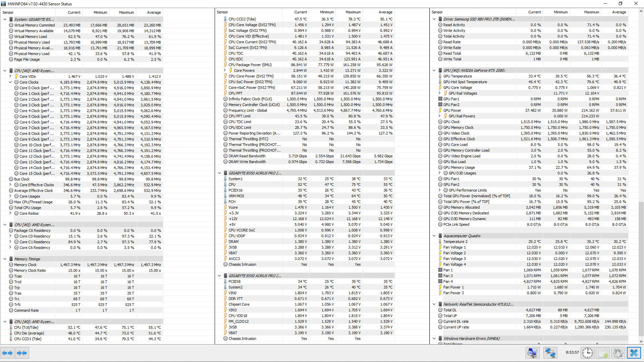This screenshot has width=644, height=362.
Task: Click the circle icon beside Memory Clock Ratio
Action: pyautogui.click(x=11, y=270)
